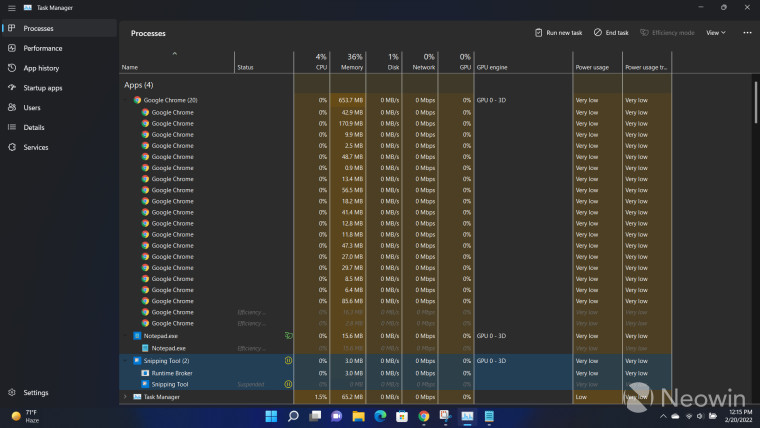Screen dimensions: 760x428
Task: Click the Apps (4) group header
Action: tap(139, 85)
